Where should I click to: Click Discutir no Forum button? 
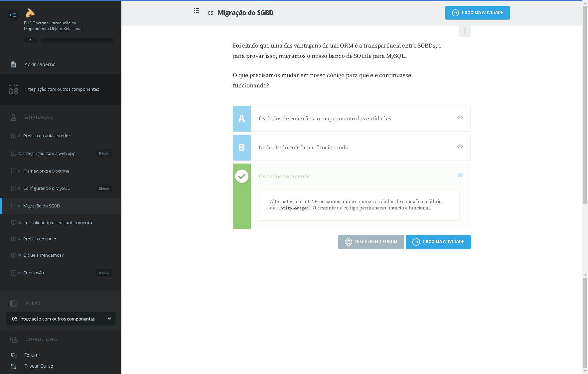point(371,242)
